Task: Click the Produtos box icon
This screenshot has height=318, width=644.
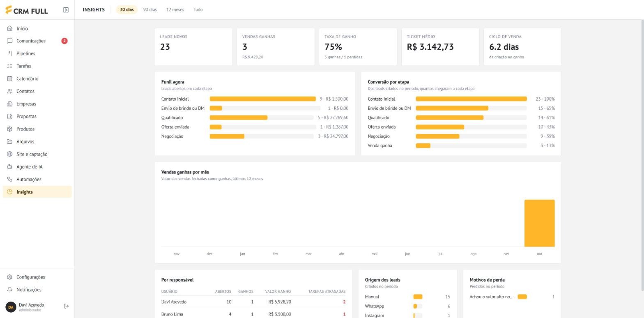Action: (10, 129)
